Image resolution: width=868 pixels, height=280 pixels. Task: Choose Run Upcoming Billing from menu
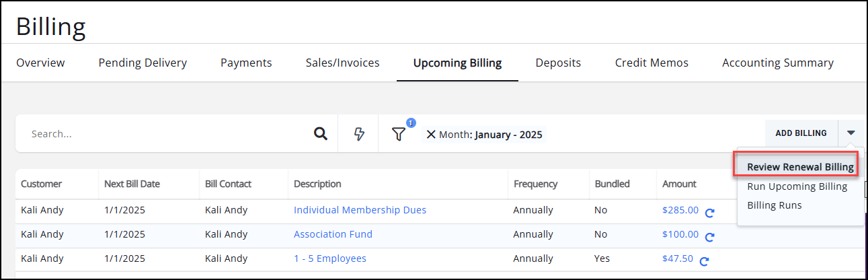coord(797,186)
